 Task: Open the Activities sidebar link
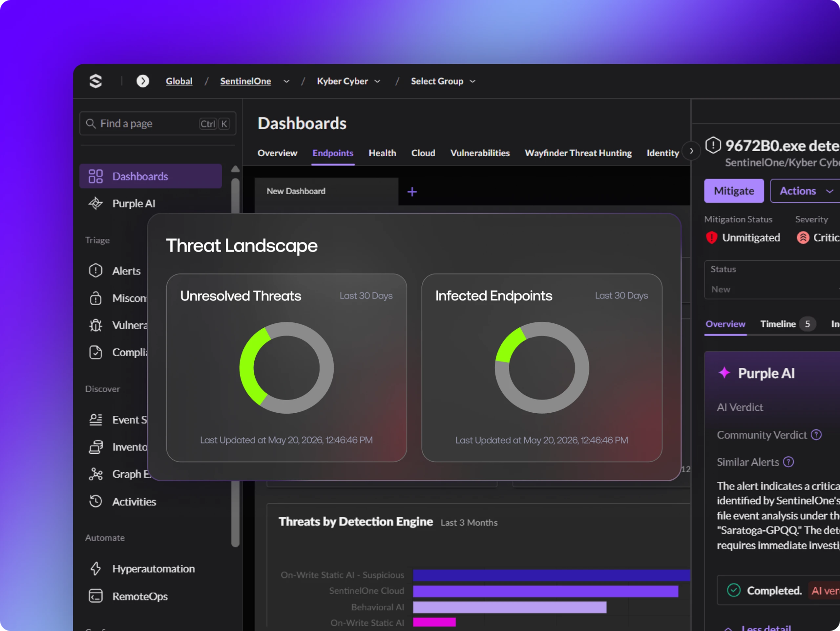tap(134, 501)
